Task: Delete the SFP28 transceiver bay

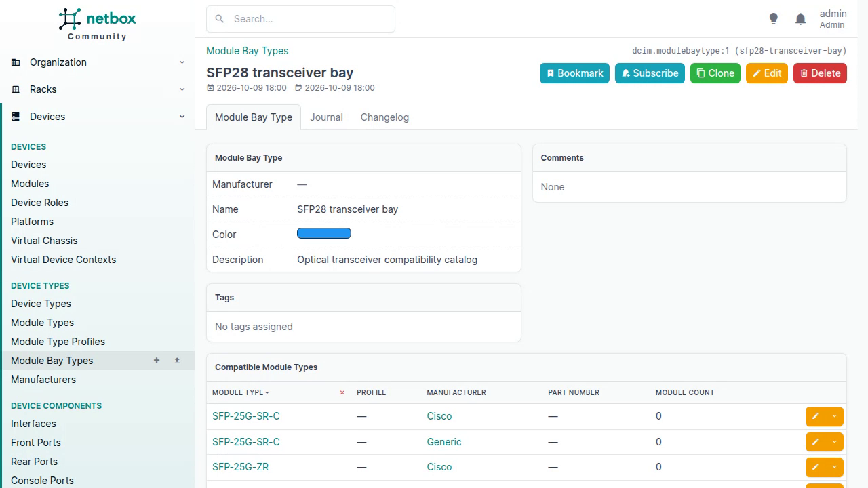Action: click(820, 73)
